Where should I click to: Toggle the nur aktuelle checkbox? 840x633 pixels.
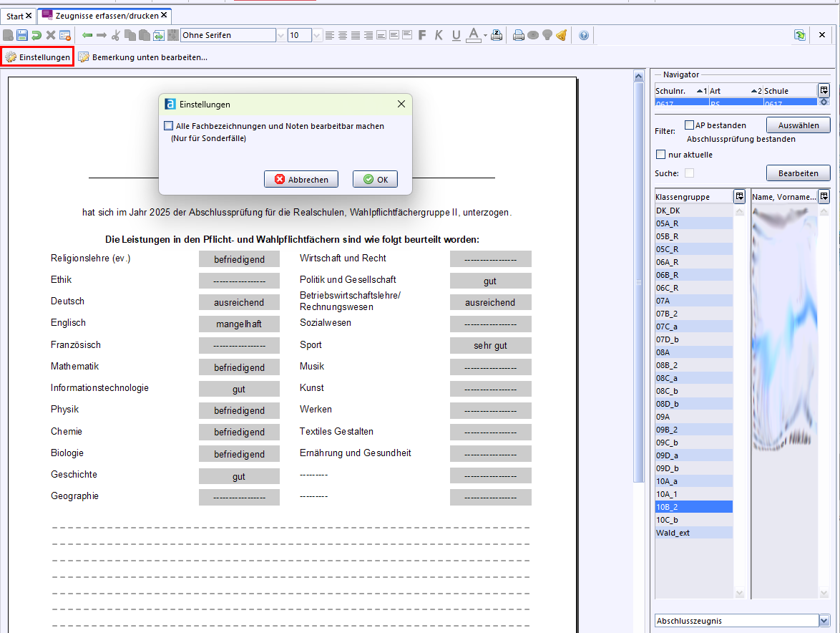[x=661, y=155]
